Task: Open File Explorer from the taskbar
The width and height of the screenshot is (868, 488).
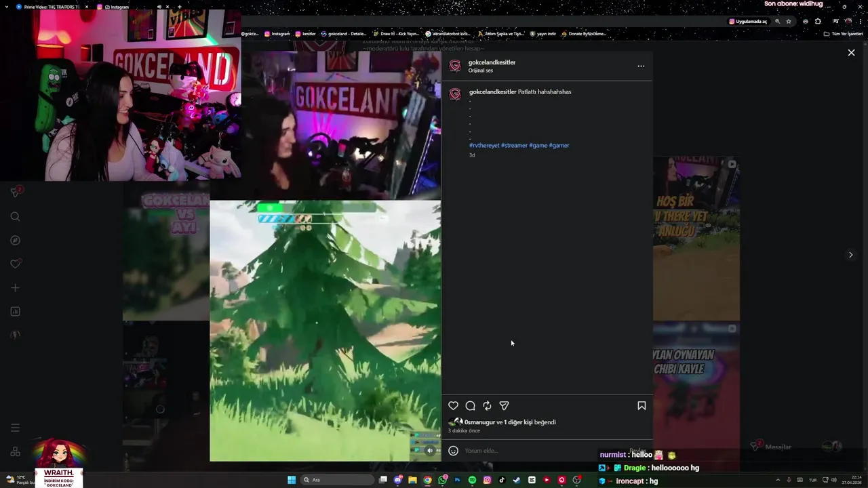Action: point(412,480)
